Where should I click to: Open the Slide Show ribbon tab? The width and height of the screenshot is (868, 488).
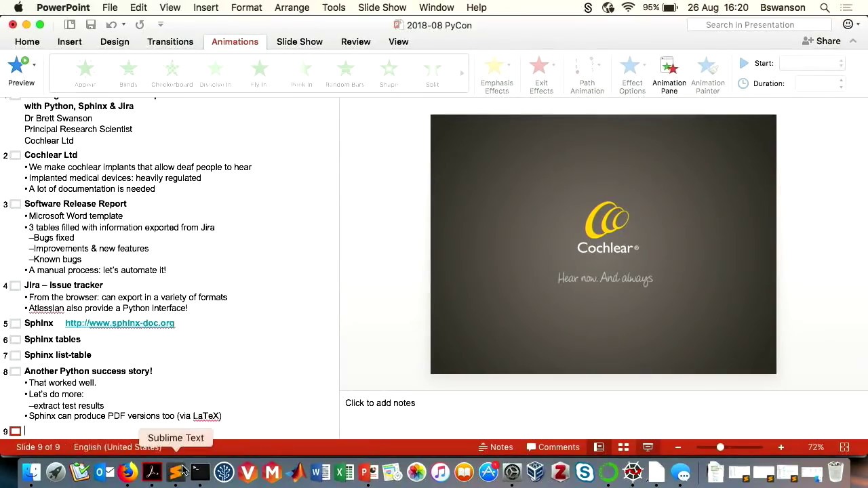click(299, 41)
